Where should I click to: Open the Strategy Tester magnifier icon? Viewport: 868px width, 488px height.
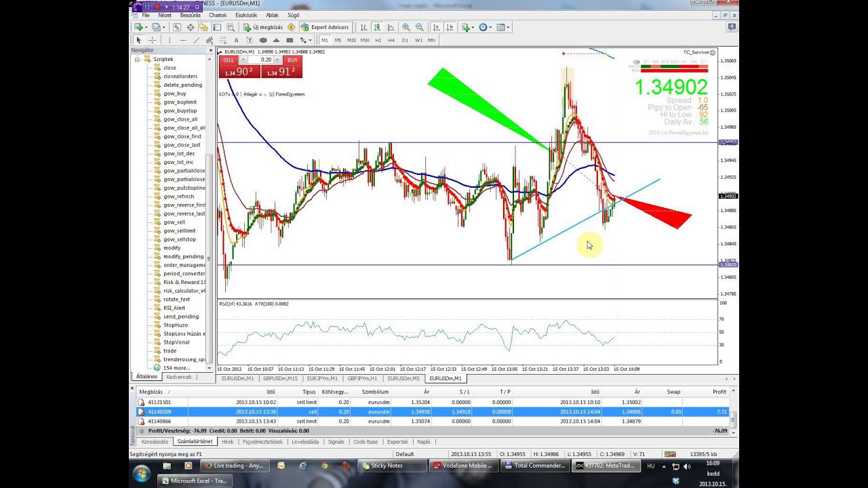point(231,27)
